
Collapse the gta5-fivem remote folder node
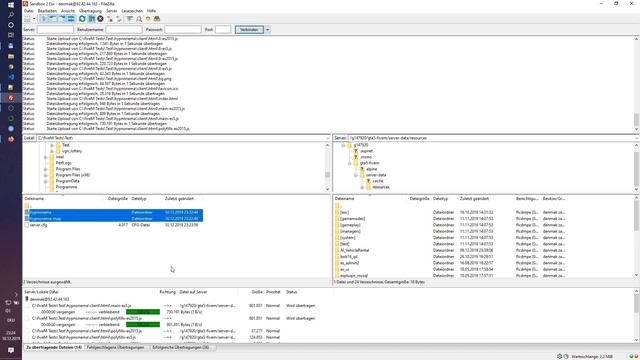350,163
